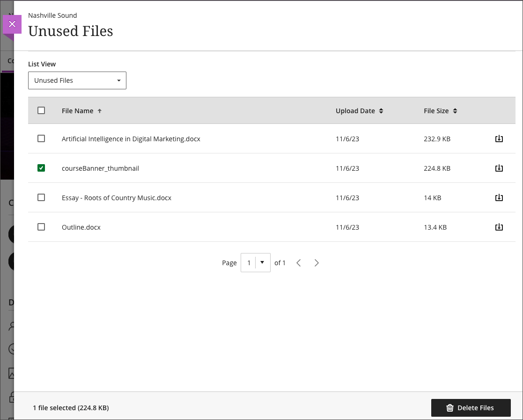Uncheck the courseBanner_thumbnail checkbox
Image resolution: width=523 pixels, height=420 pixels.
click(x=41, y=168)
